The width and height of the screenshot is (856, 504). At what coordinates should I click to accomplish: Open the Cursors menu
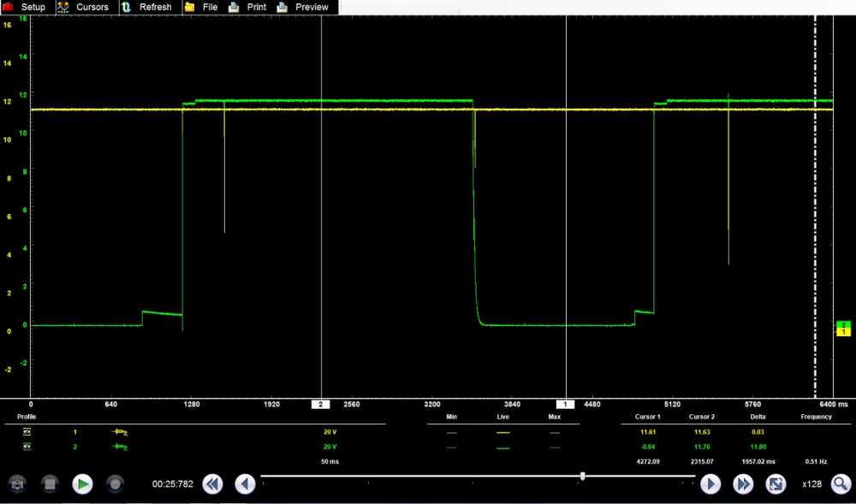tap(83, 7)
